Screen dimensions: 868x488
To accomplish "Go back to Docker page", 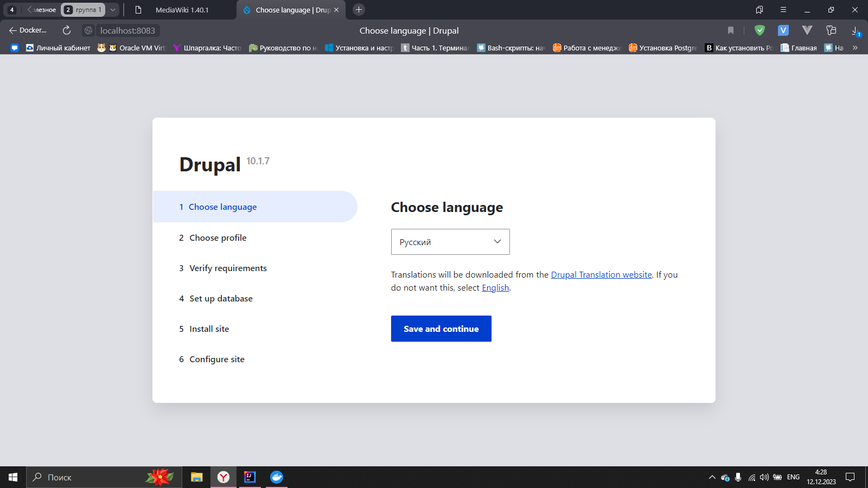I will click(x=28, y=30).
